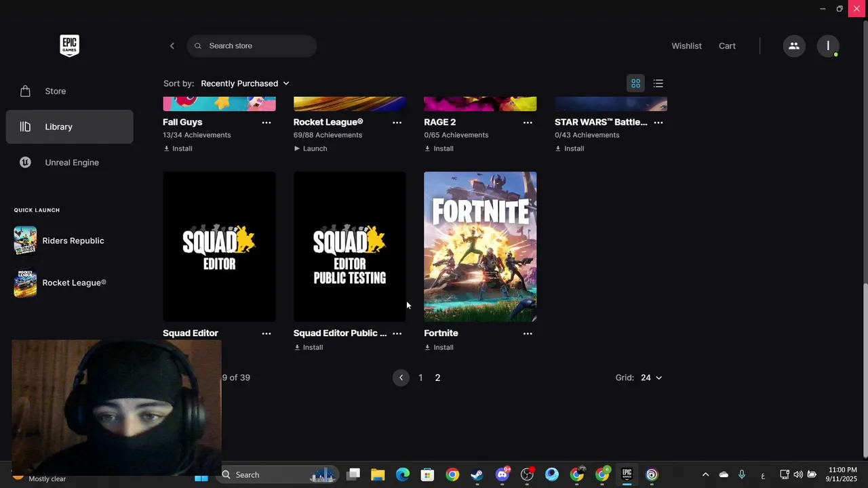Open Microsoft Edge from the taskbar
This screenshot has height=488, width=868.
[403, 474]
